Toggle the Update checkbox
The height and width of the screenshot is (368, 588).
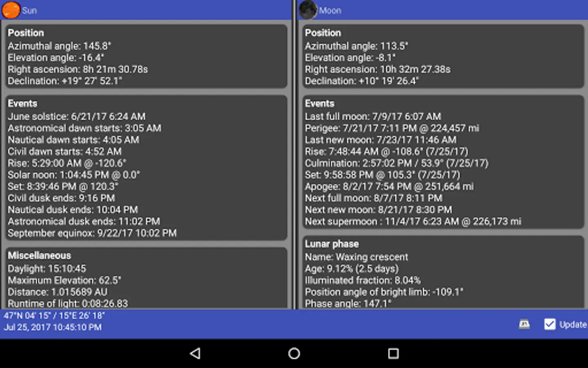click(550, 324)
